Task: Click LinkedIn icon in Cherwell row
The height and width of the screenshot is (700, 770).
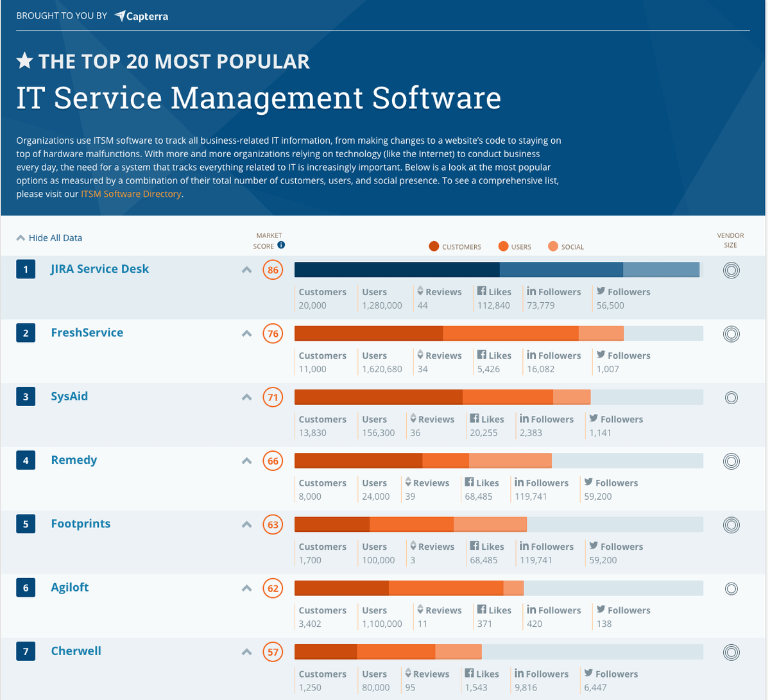Action: click(519, 673)
